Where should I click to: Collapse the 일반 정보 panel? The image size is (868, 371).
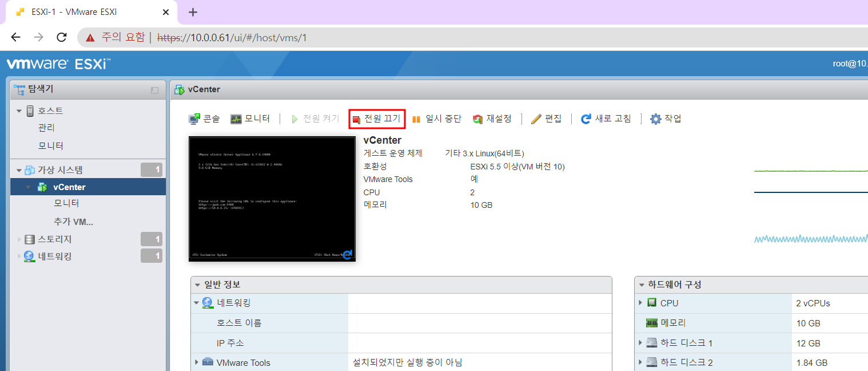click(198, 285)
